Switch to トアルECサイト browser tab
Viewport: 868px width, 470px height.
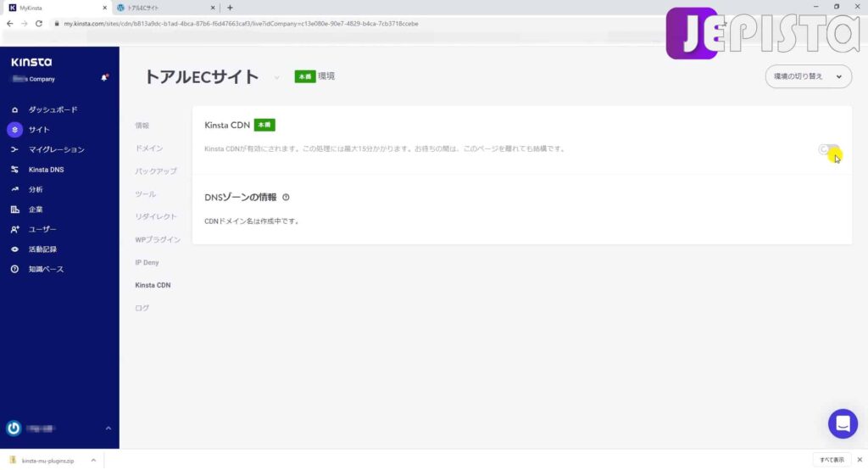point(165,8)
